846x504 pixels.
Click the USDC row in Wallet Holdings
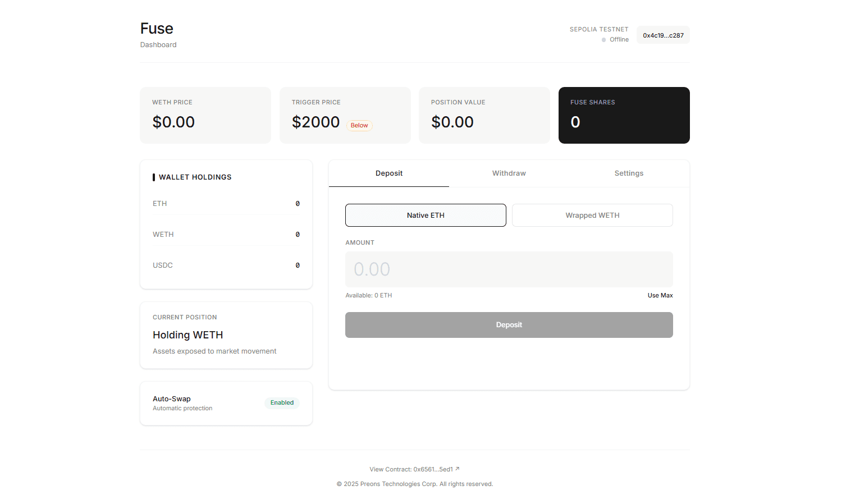pos(226,265)
